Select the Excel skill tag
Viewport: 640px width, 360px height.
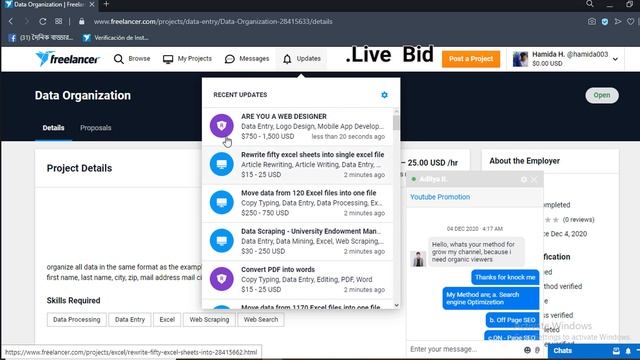point(167,320)
